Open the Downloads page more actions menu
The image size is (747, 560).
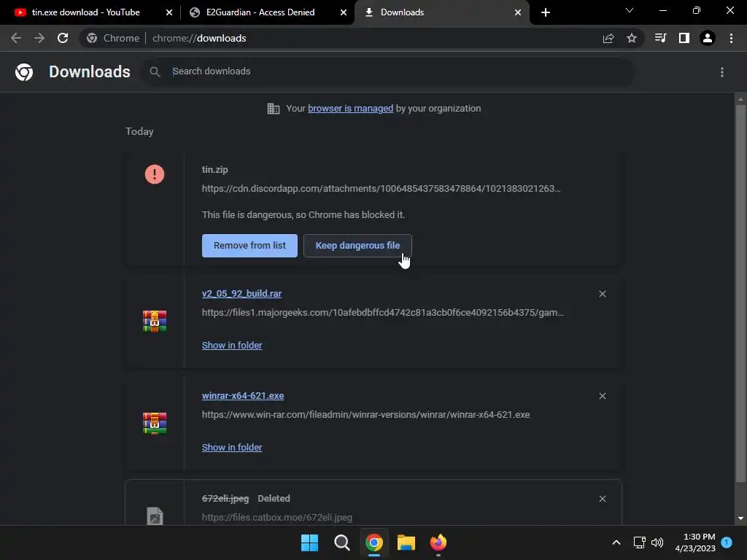pos(722,72)
